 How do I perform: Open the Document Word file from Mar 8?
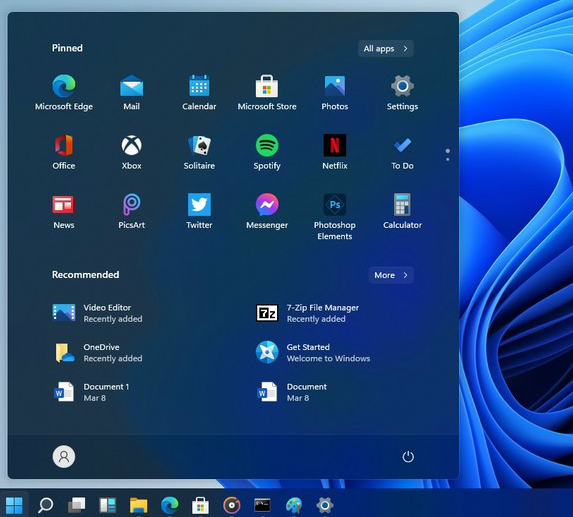(x=291, y=392)
